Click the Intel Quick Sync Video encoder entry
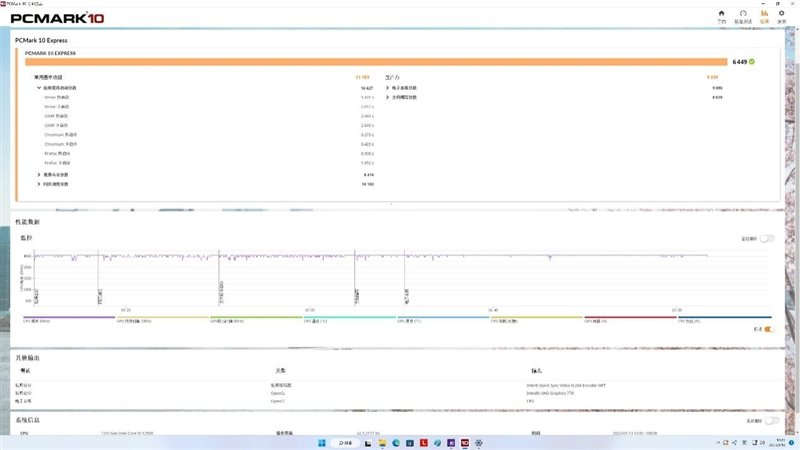800x450 pixels. pyautogui.click(x=566, y=385)
